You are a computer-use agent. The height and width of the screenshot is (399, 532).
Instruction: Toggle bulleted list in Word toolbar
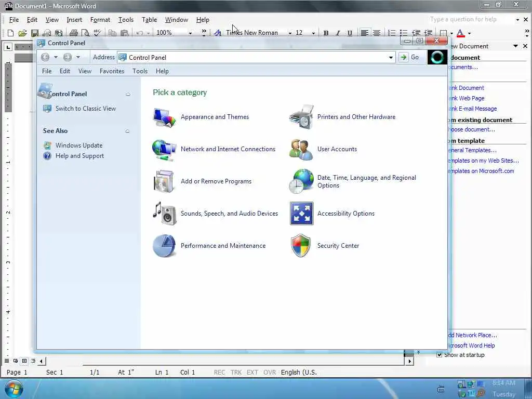pyautogui.click(x=403, y=33)
